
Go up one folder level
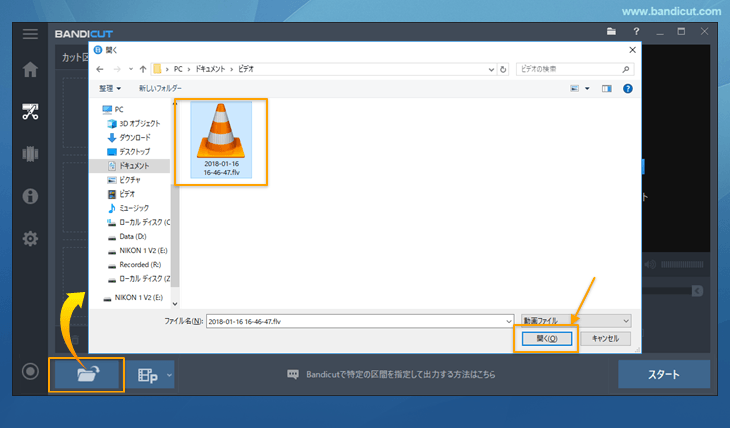pyautogui.click(x=143, y=69)
